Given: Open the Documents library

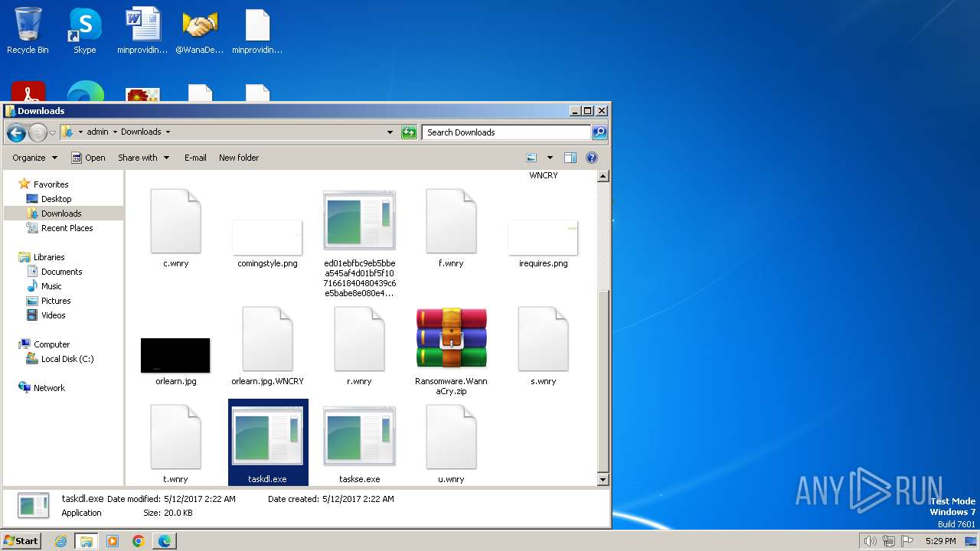Looking at the screenshot, I should coord(61,272).
